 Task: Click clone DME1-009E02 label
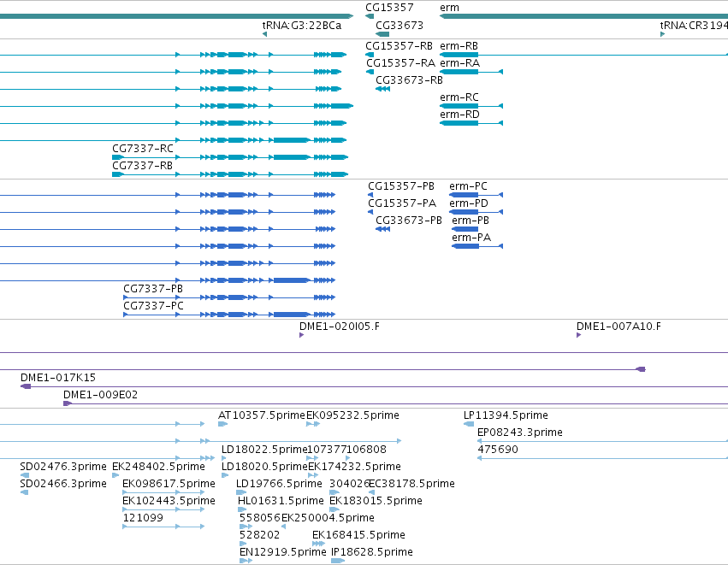tap(100, 395)
